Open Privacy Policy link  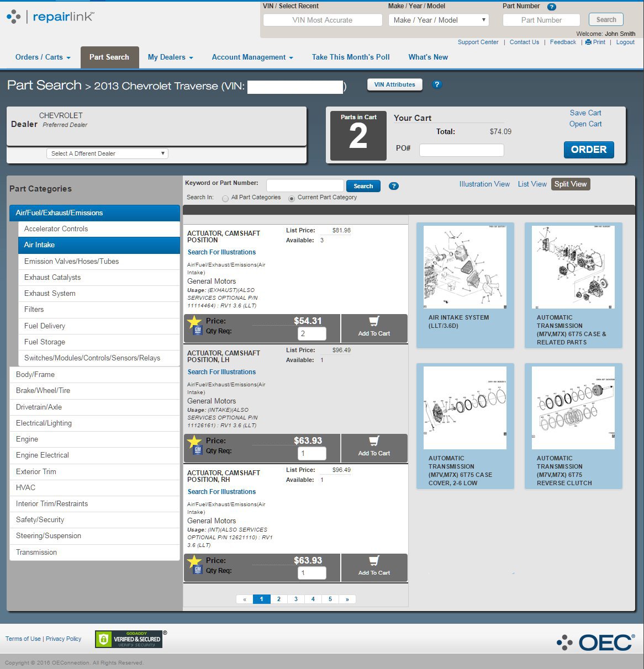[64, 639]
